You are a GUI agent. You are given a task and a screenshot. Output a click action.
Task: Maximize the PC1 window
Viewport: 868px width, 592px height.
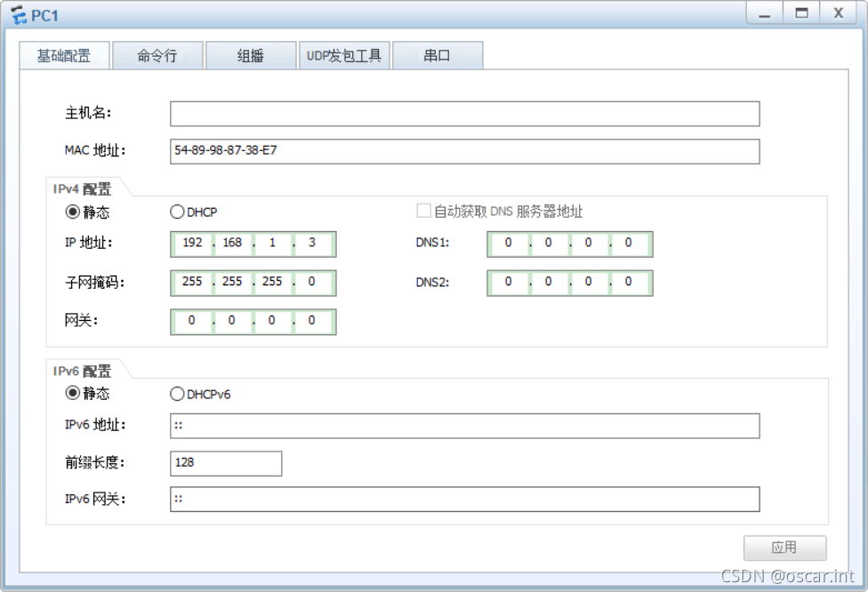801,13
